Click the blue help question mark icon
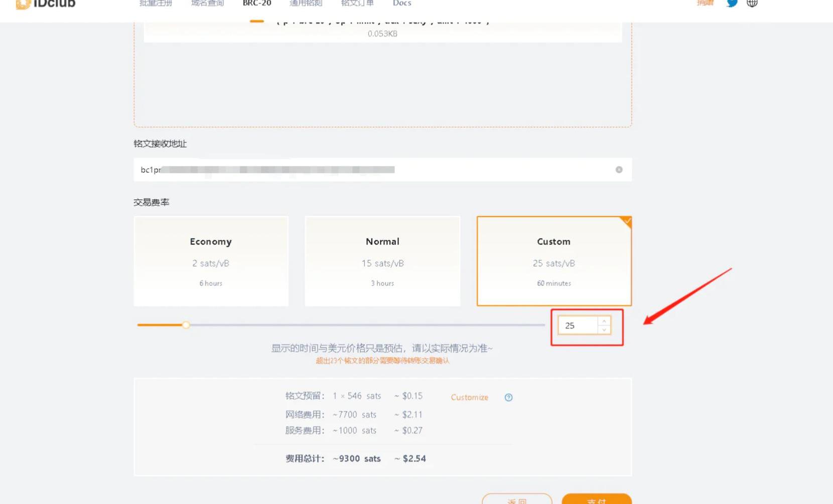 click(508, 398)
